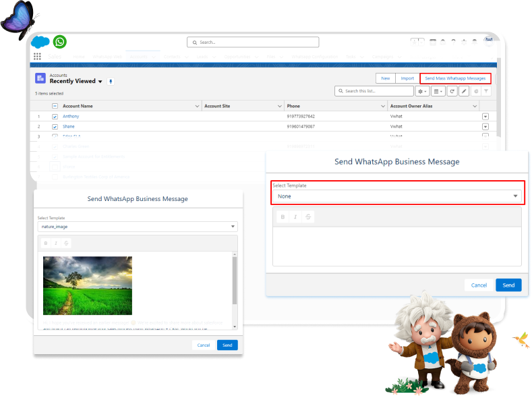Uncheck the Anthony row checkbox
Image resolution: width=532 pixels, height=396 pixels.
click(55, 117)
